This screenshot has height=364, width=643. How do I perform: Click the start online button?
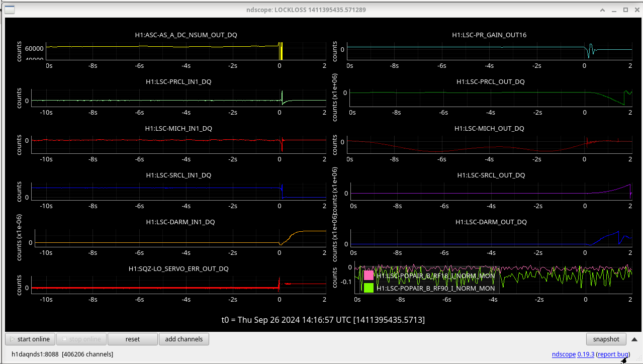point(30,339)
